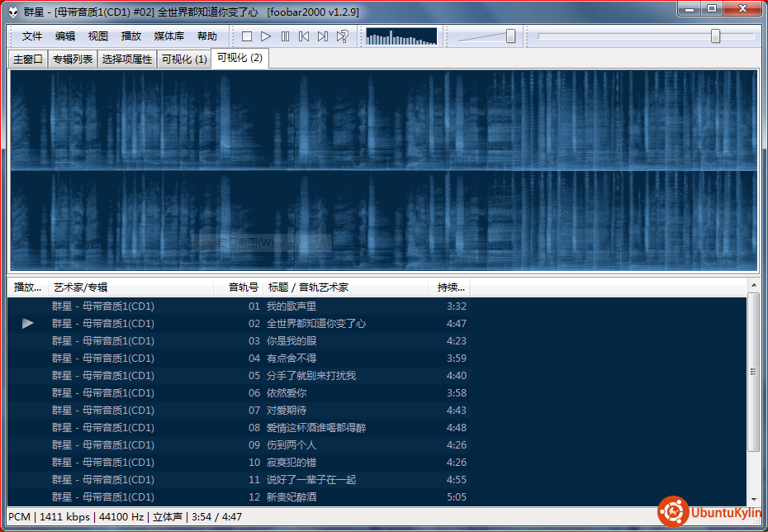Switch to the 选择项属性 tab

[x=127, y=59]
